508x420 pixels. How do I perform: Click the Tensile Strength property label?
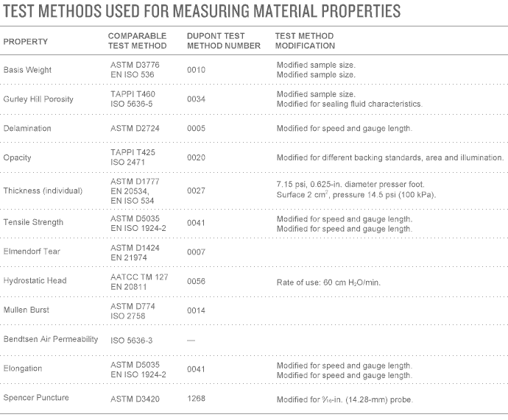pyautogui.click(x=33, y=222)
